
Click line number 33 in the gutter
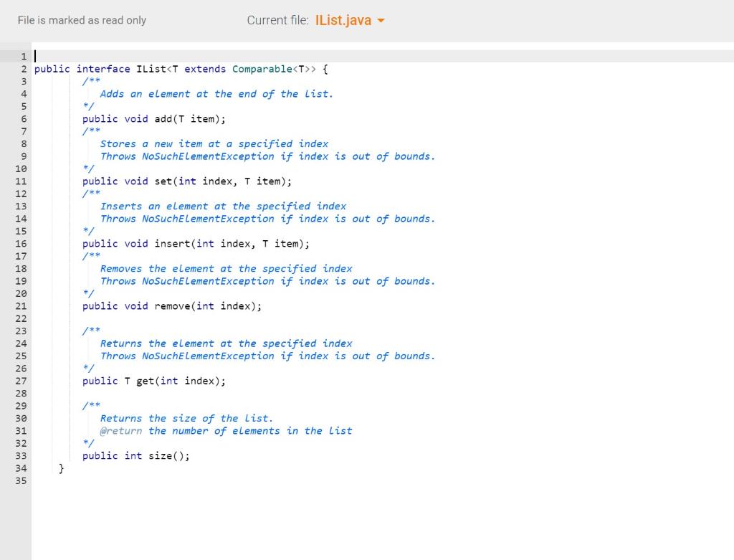click(19, 455)
